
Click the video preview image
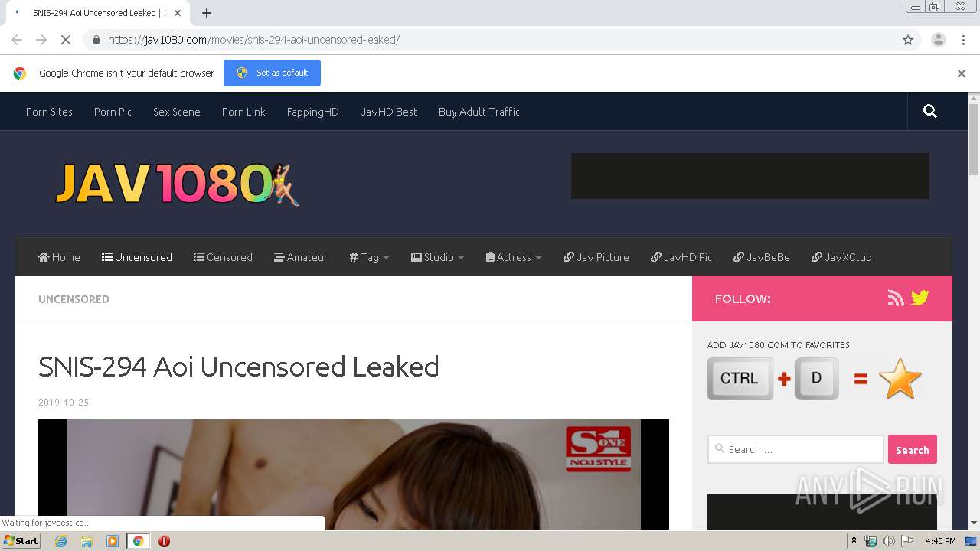point(354,474)
